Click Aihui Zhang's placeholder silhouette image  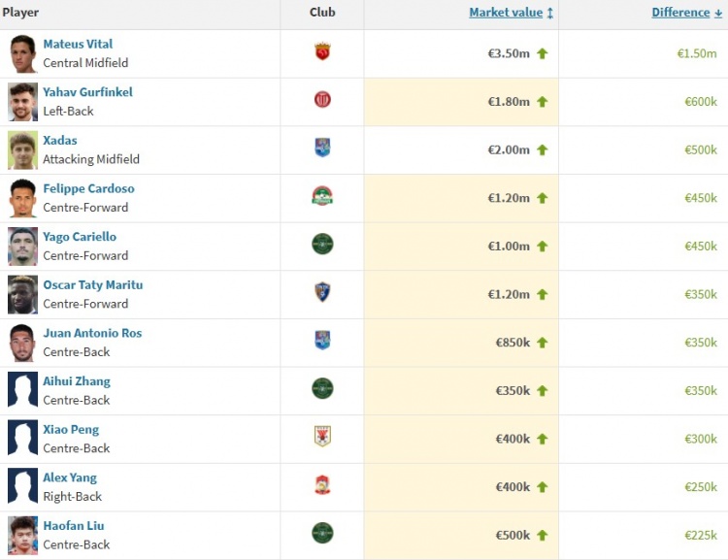pyautogui.click(x=22, y=390)
